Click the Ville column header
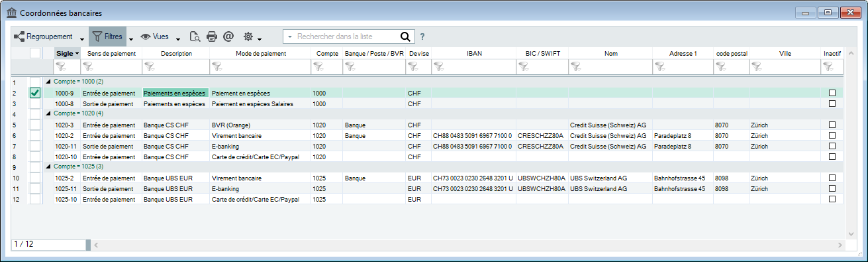The height and width of the screenshot is (262, 868). point(785,53)
